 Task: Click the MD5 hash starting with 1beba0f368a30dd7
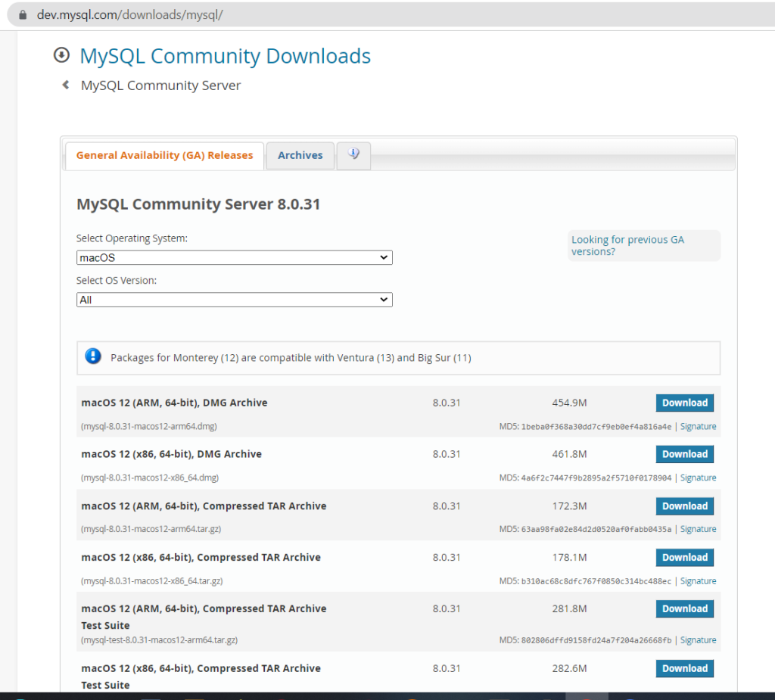[x=596, y=427]
